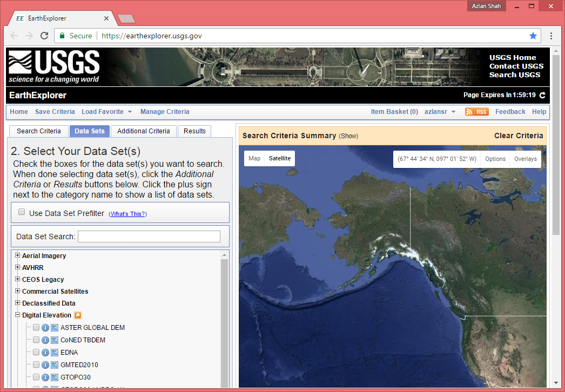Click the orange RSS feed icon

click(477, 112)
